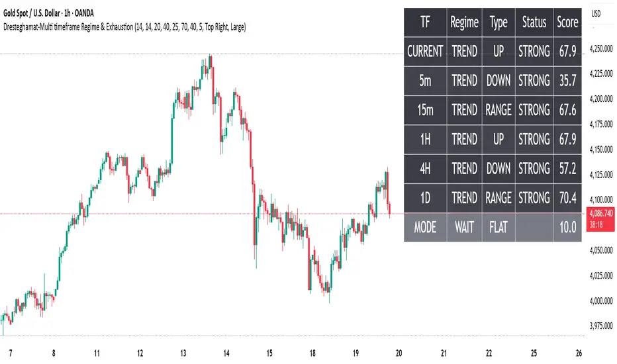Screen dimensions: 617x364
Task: Click the Regime column header in table
Action: click(464, 23)
